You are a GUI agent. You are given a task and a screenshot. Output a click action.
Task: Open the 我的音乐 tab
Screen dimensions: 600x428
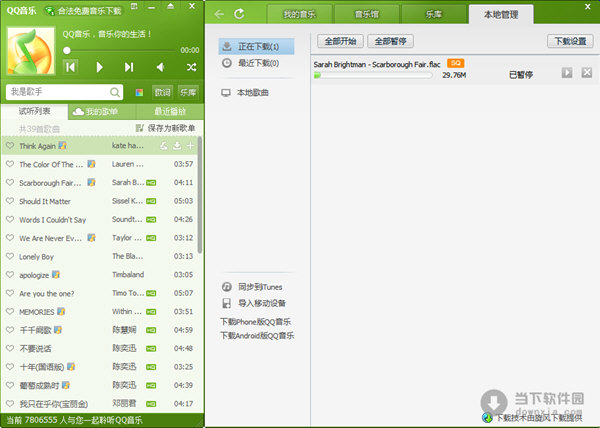coord(300,15)
